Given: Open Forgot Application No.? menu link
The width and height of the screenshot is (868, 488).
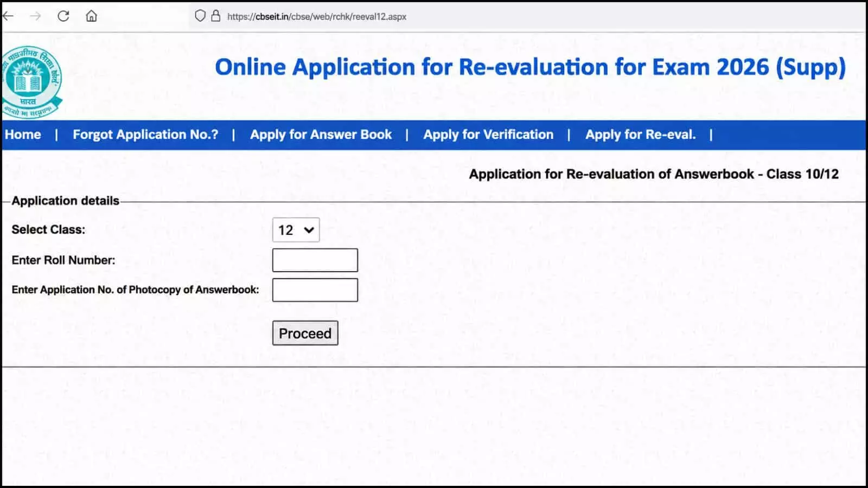Looking at the screenshot, I should (x=145, y=134).
